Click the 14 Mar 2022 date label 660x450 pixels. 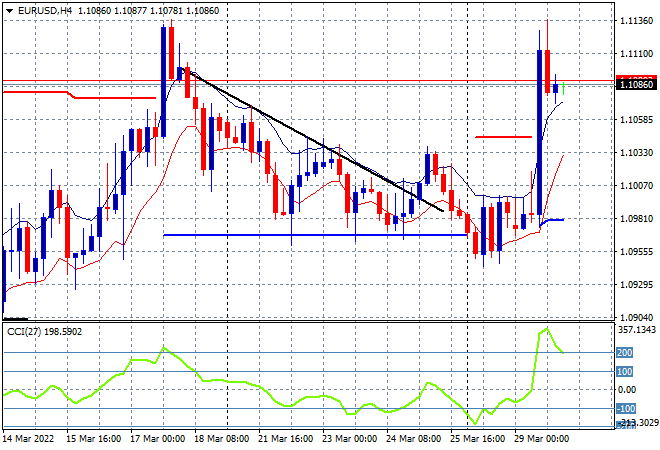tap(29, 439)
